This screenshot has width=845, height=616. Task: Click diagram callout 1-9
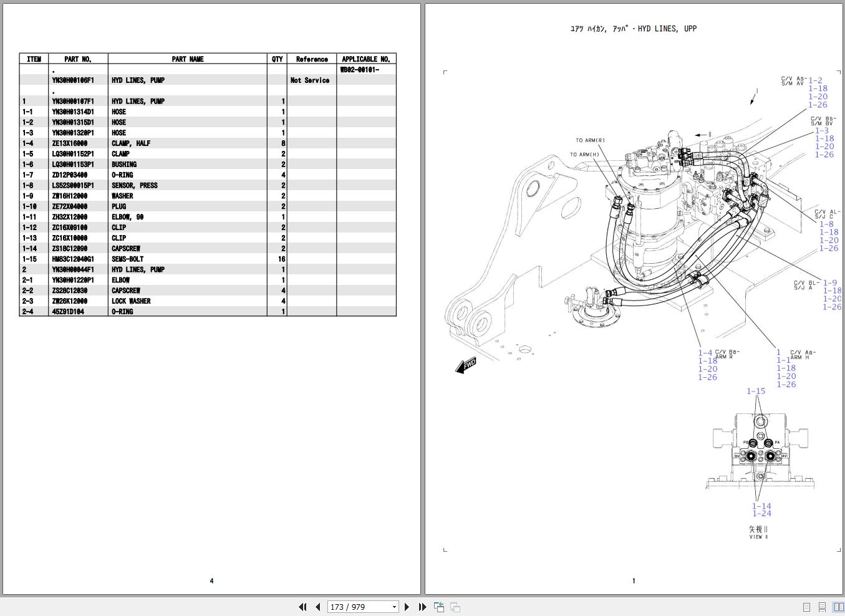[830, 282]
